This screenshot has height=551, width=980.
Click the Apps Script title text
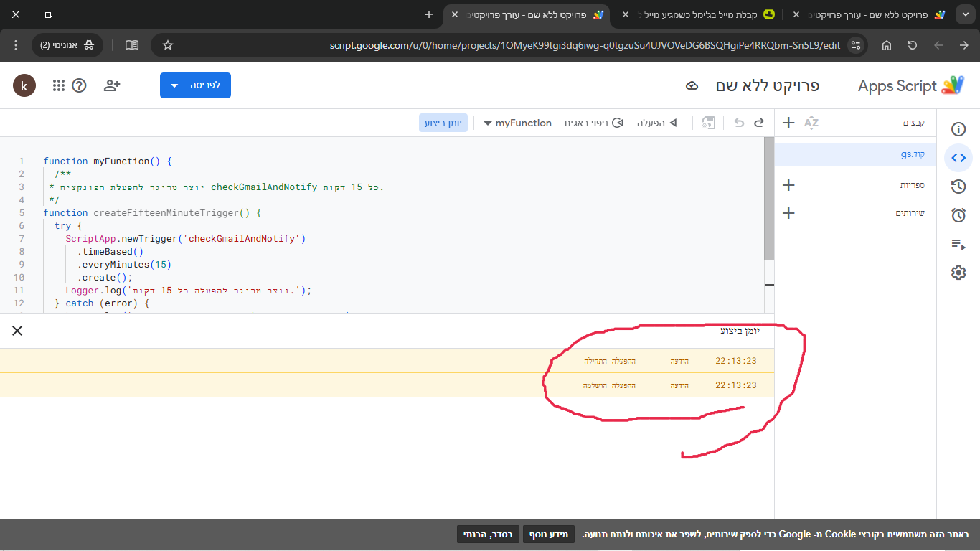click(x=897, y=86)
